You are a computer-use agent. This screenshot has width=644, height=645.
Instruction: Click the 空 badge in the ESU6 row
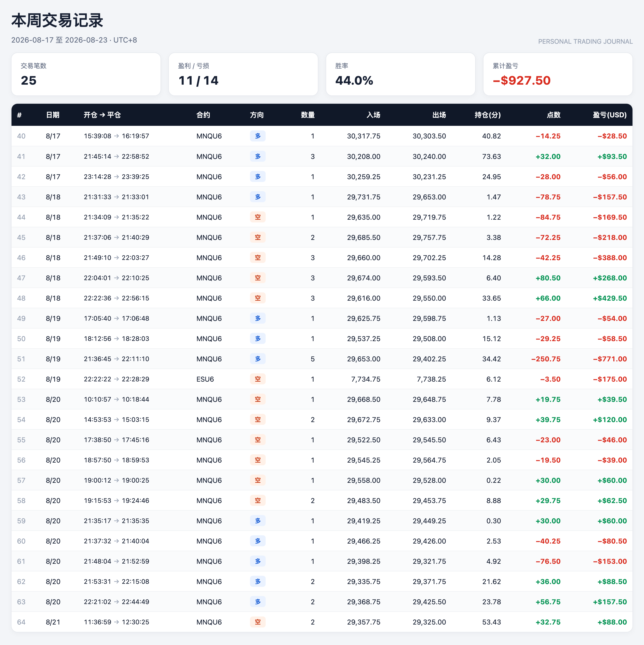(258, 379)
